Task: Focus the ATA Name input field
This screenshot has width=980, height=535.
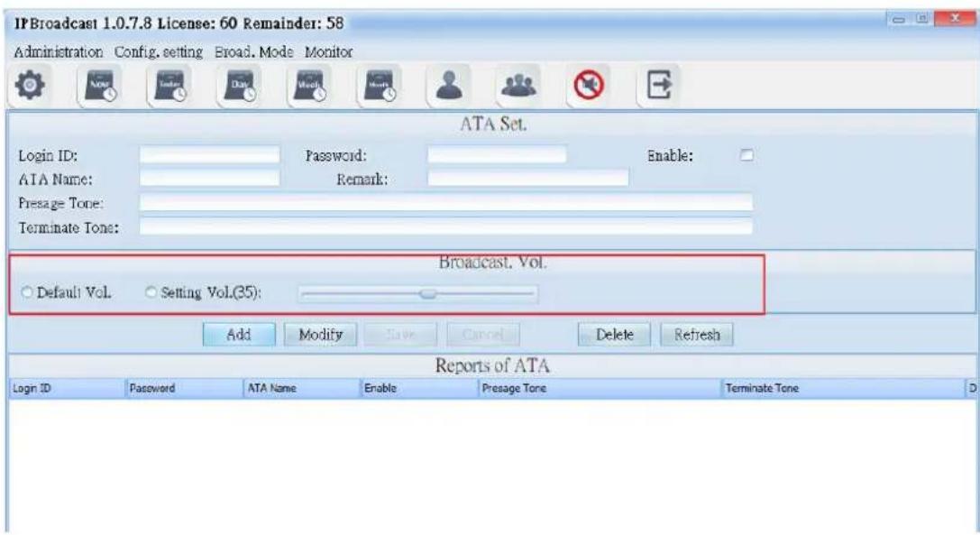Action: (209, 179)
